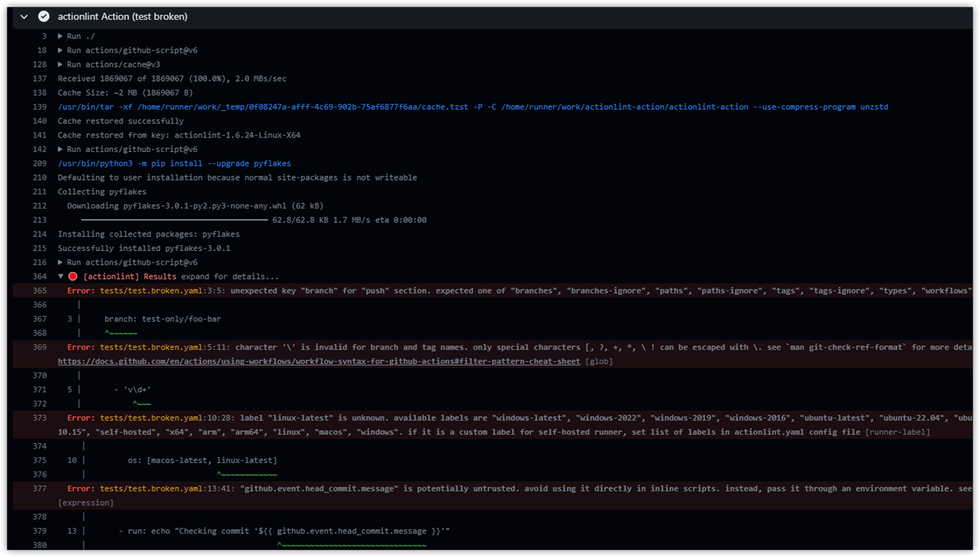Click 'Received 1869067 of 1869067' log line
The width and height of the screenshot is (980, 557).
172,79
